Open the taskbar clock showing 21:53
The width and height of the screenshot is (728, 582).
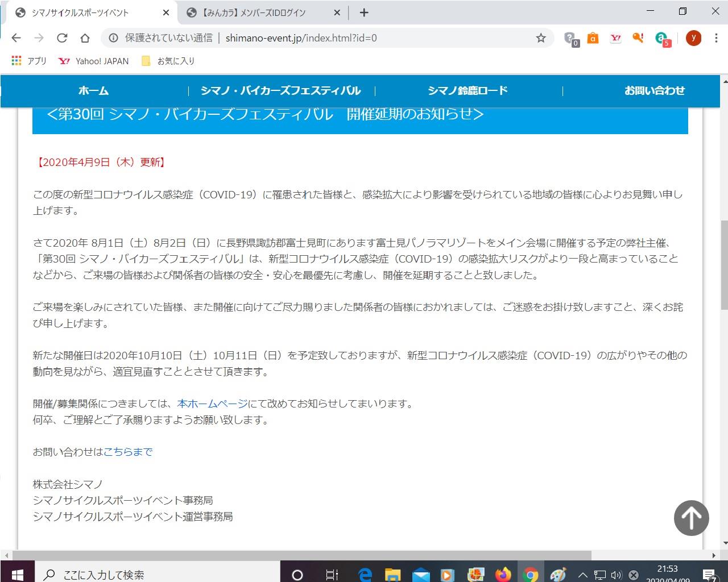(x=667, y=573)
